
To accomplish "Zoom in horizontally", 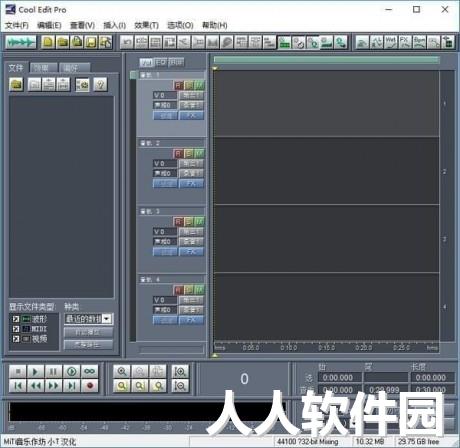I will click(122, 371).
